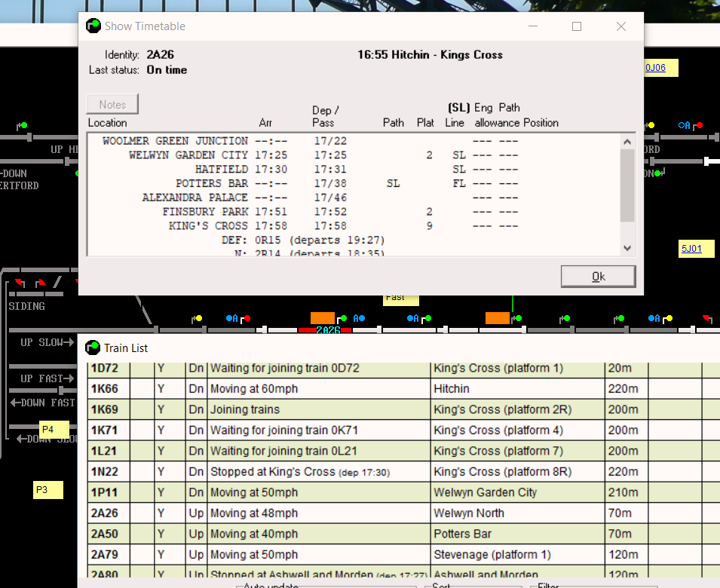Image resolution: width=720 pixels, height=588 pixels.
Task: Click the 'Welwyn North' location cell
Action: pos(517,513)
